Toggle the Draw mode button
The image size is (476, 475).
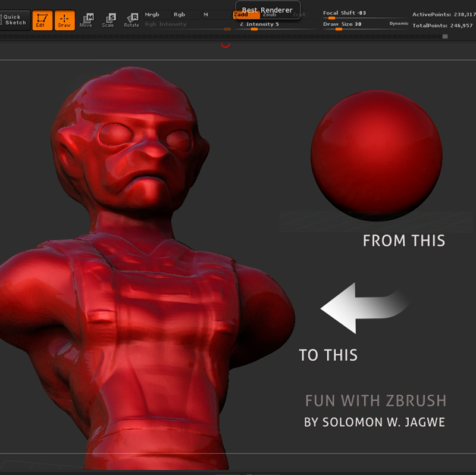pyautogui.click(x=65, y=20)
